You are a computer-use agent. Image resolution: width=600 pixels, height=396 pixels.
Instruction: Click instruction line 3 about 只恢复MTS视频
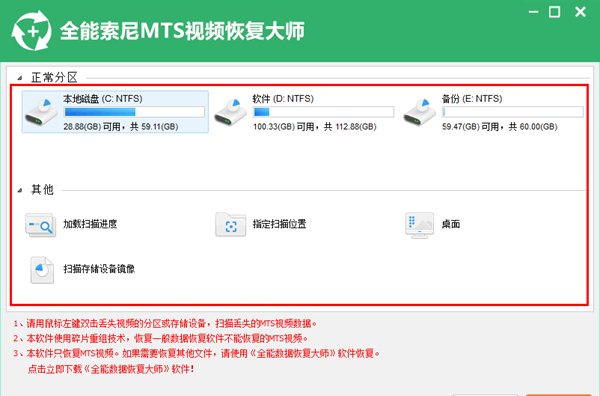coord(197,353)
